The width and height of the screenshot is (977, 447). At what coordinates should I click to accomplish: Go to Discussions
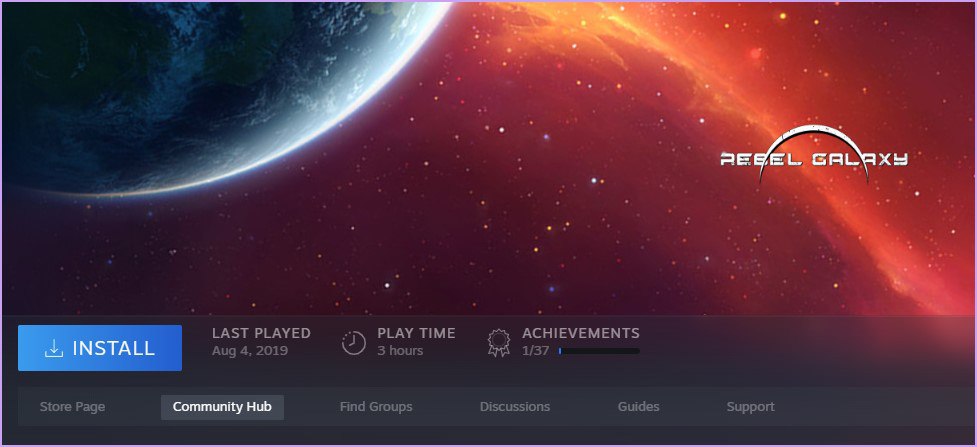pyautogui.click(x=515, y=407)
